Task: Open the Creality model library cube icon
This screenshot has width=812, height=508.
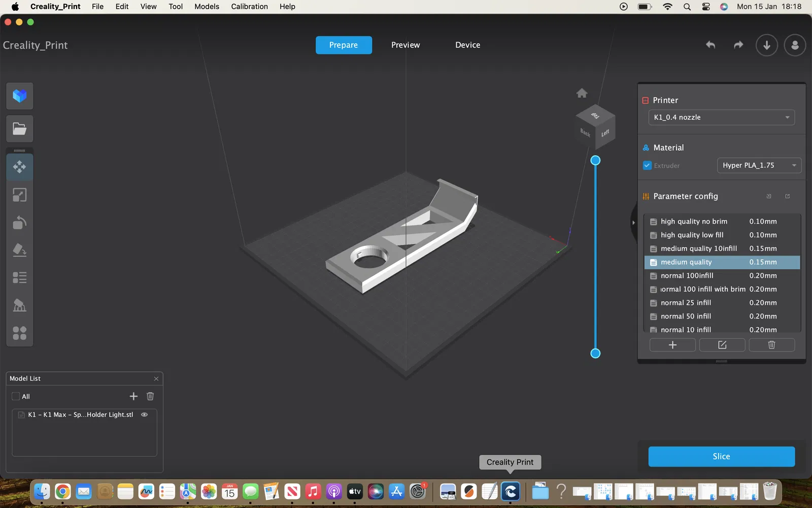Action: (20, 96)
